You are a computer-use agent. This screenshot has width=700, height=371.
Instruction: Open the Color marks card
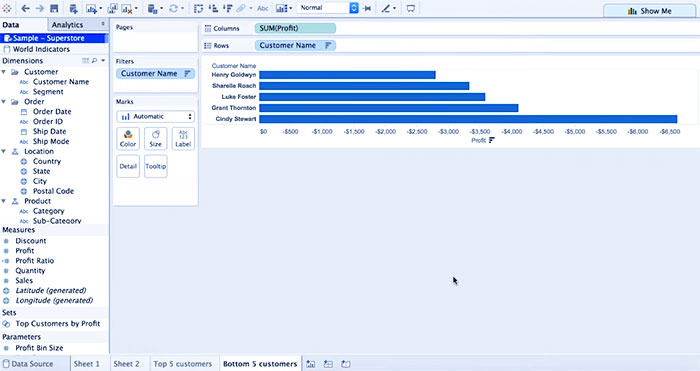[x=128, y=138]
